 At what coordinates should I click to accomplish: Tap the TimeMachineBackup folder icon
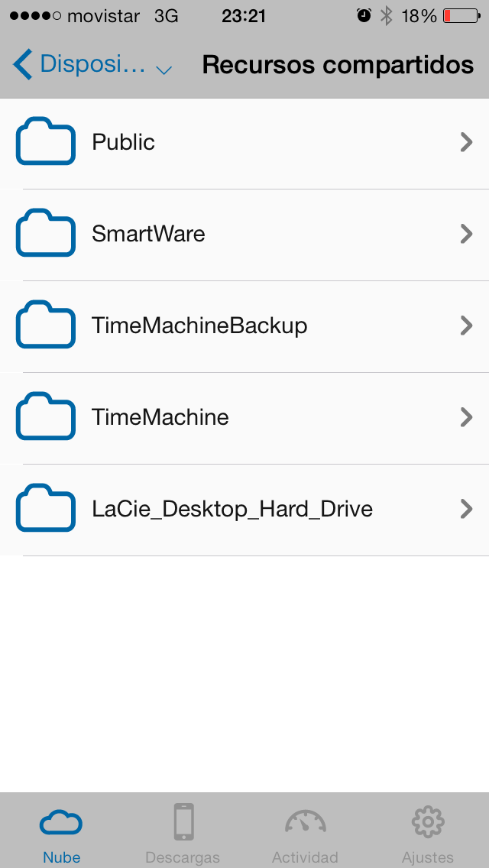[x=46, y=325]
